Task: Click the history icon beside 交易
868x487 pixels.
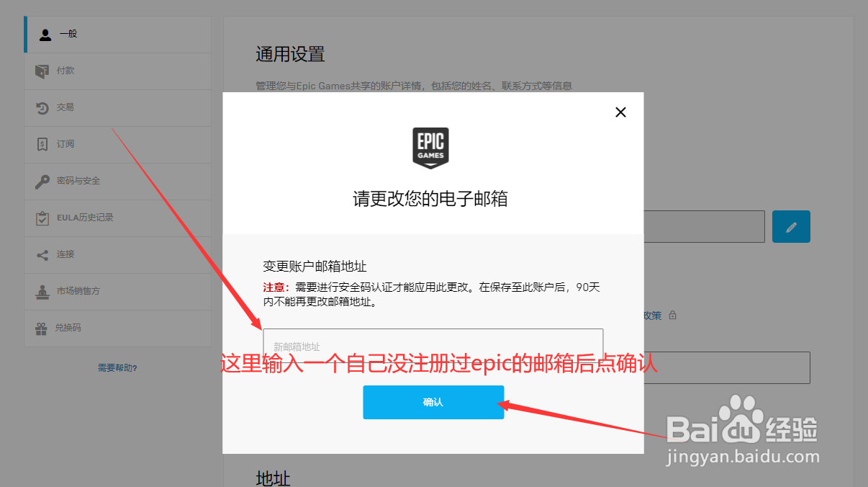Action: [x=42, y=107]
